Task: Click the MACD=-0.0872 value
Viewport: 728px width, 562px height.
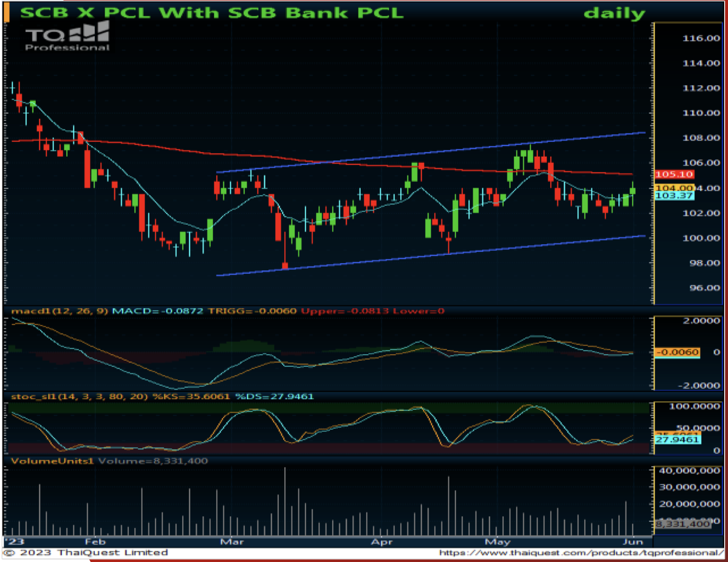Action: pyautogui.click(x=158, y=311)
